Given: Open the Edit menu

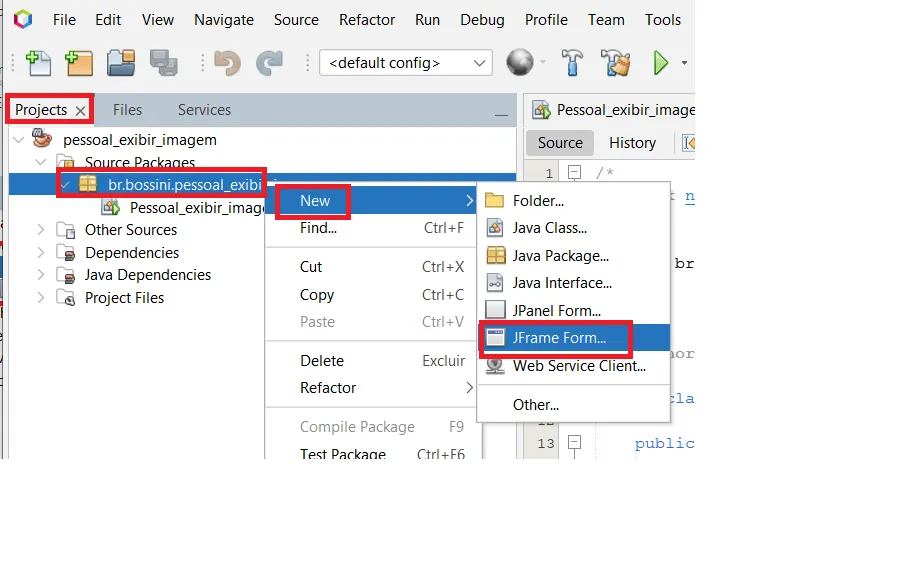Looking at the screenshot, I should (x=108, y=20).
